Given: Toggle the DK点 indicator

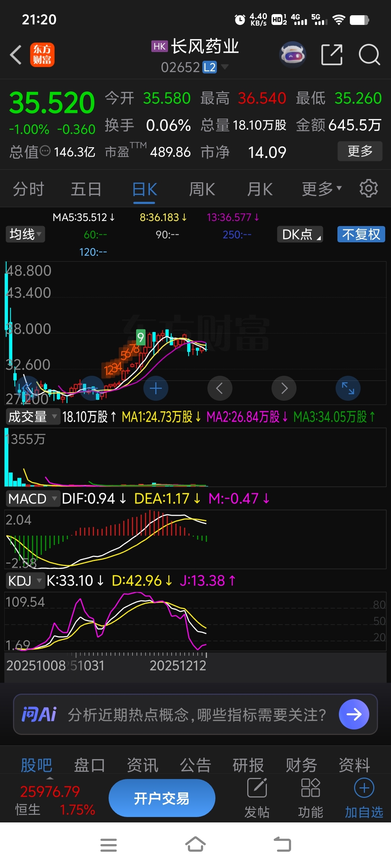Looking at the screenshot, I should [x=300, y=234].
